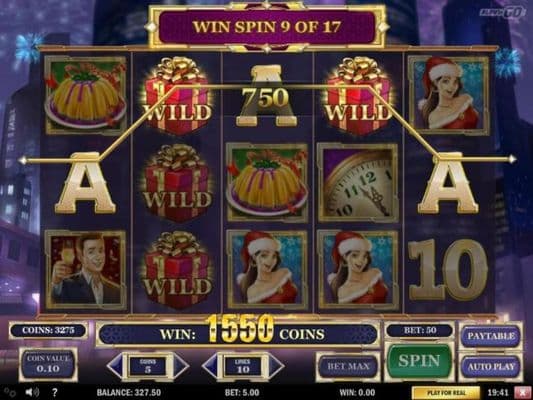Click PLAY FOR REAL button
The width and height of the screenshot is (533, 400).
click(446, 393)
